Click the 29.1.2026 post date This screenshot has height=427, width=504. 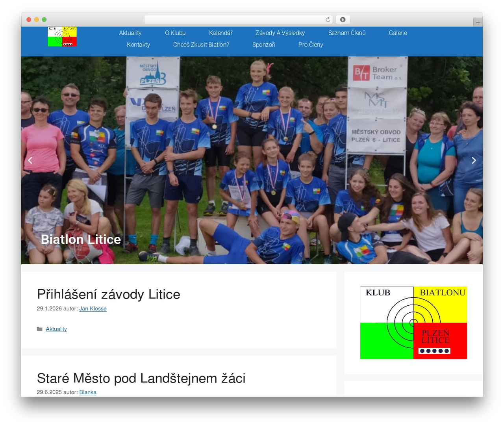click(49, 308)
